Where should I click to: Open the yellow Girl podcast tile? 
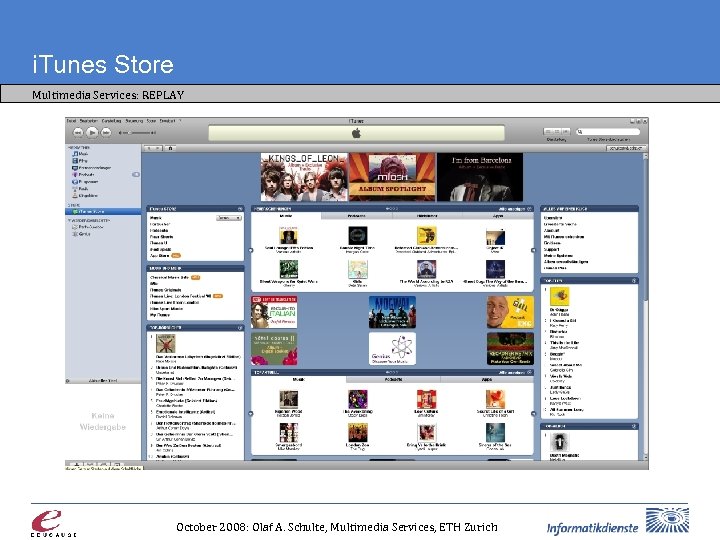pyautogui.click(x=510, y=312)
